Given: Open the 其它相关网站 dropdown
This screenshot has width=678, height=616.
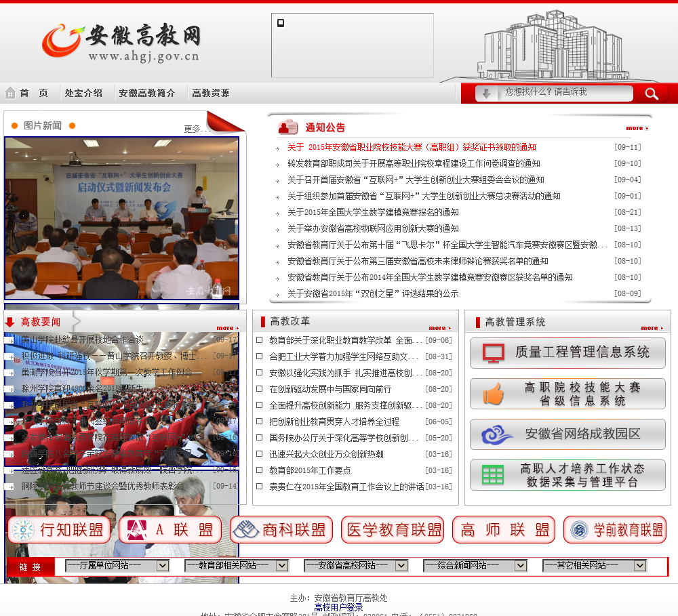Looking at the screenshot, I should (595, 565).
